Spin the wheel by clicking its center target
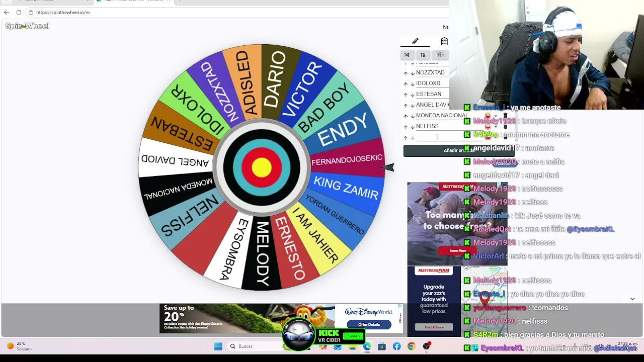644x362 pixels. 261,167
